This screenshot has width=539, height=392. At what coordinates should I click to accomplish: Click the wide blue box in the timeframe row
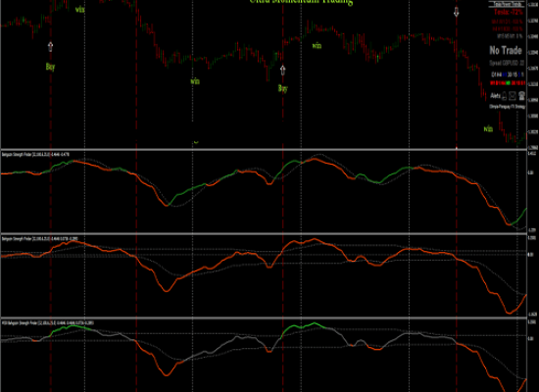click(504, 74)
